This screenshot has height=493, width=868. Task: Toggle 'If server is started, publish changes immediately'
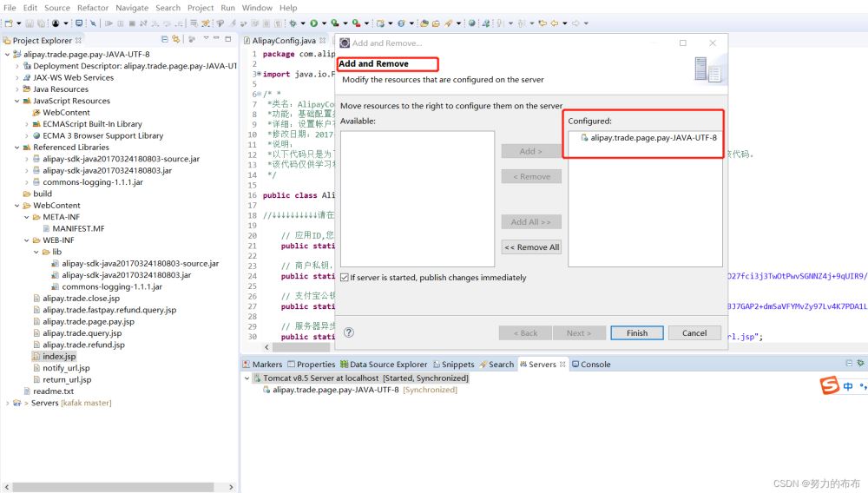click(x=345, y=278)
